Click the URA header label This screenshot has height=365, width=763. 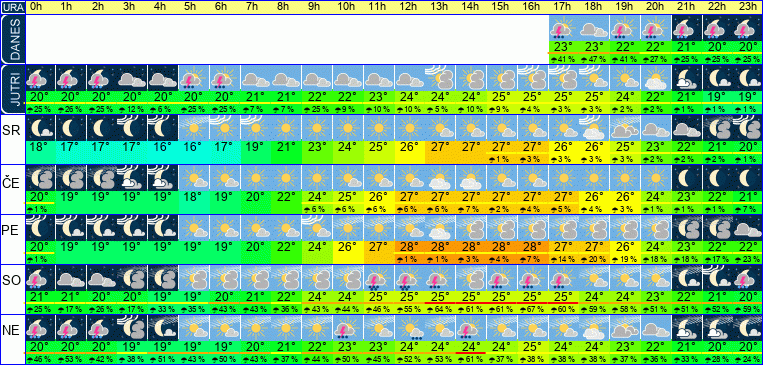click(13, 7)
